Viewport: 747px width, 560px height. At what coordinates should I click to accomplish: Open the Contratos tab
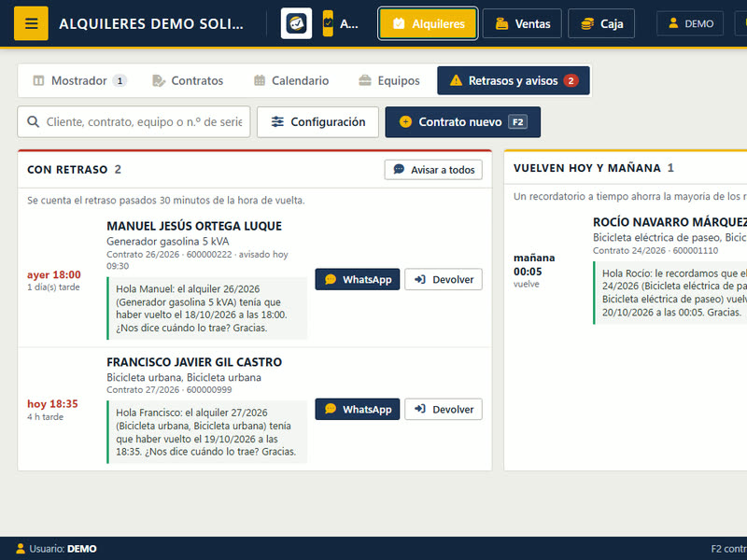click(x=188, y=80)
